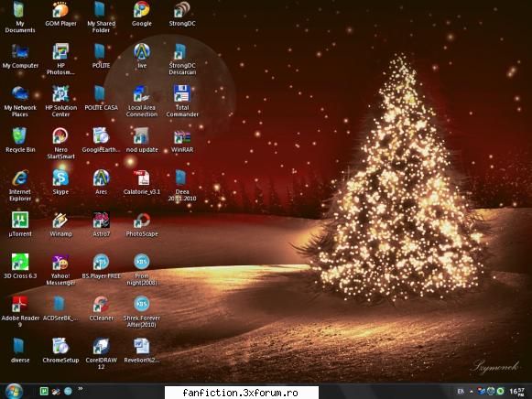Image resolution: width=532 pixels, height=399 pixels.
Task: Click the rightmost green system tray icon
Action: [x=501, y=391]
